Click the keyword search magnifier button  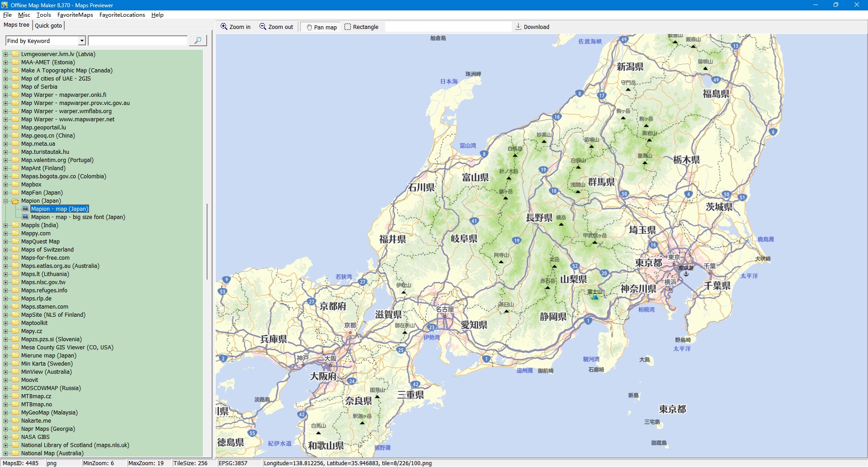(x=198, y=41)
